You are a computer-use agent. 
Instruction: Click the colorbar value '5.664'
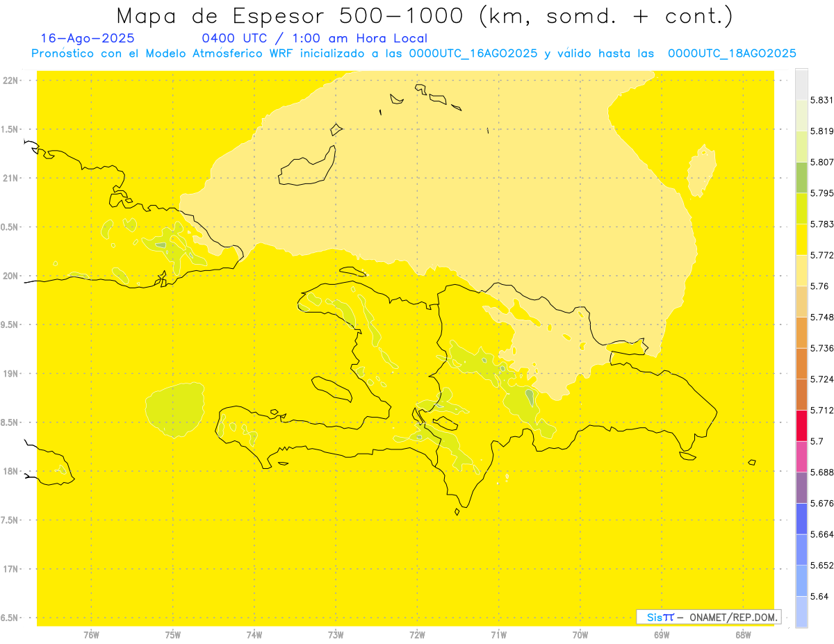coord(821,534)
